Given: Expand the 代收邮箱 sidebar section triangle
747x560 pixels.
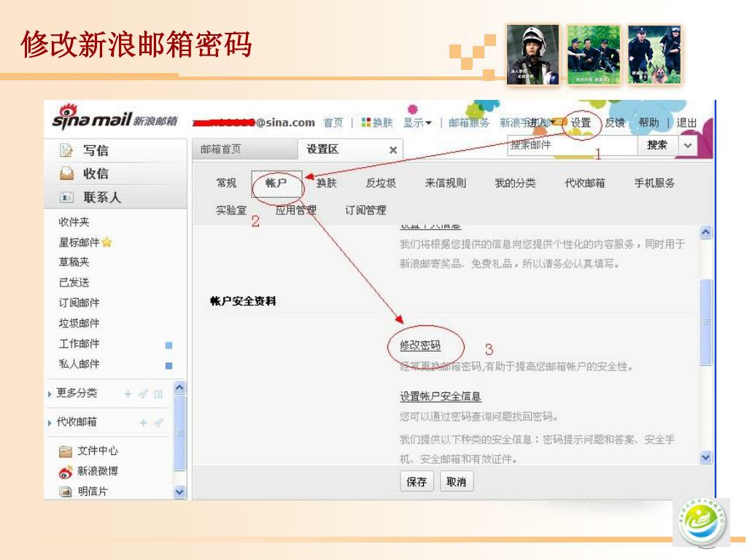Looking at the screenshot, I should (x=50, y=423).
